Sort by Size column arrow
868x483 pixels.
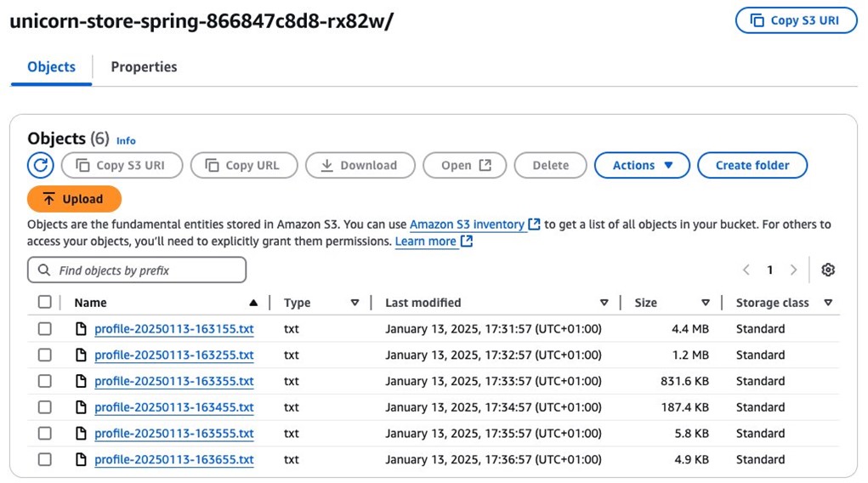point(706,303)
